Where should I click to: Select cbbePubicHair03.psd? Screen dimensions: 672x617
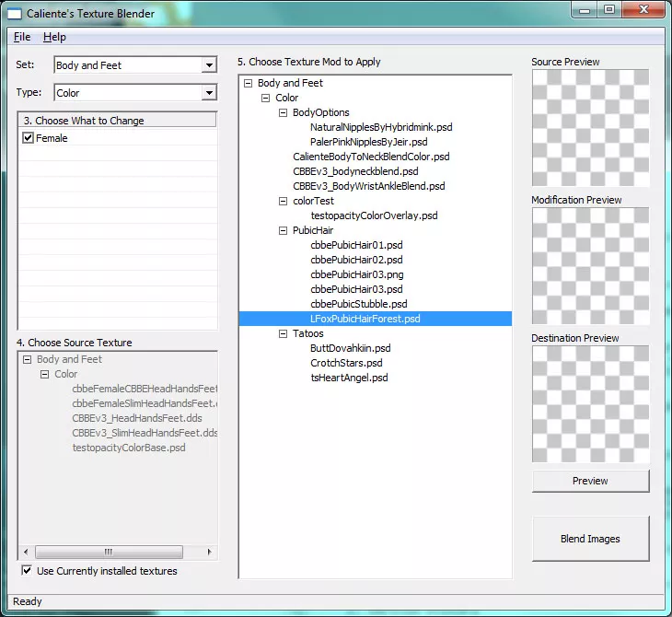(x=356, y=289)
